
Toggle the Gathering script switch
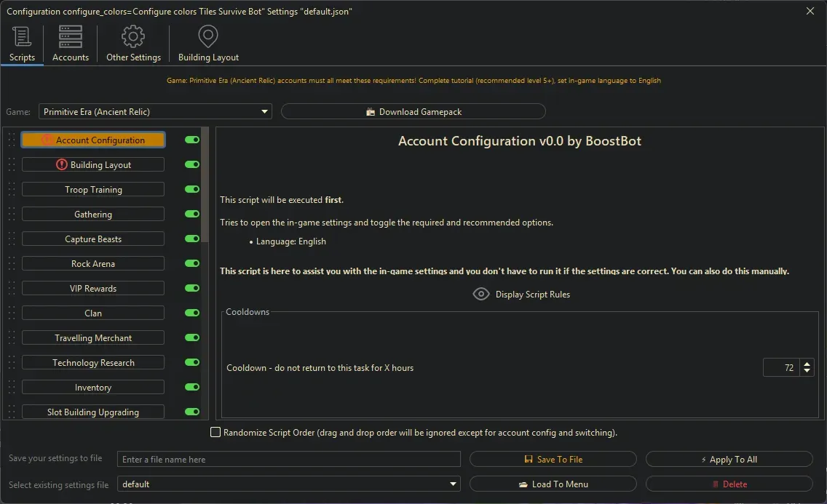pyautogui.click(x=191, y=214)
